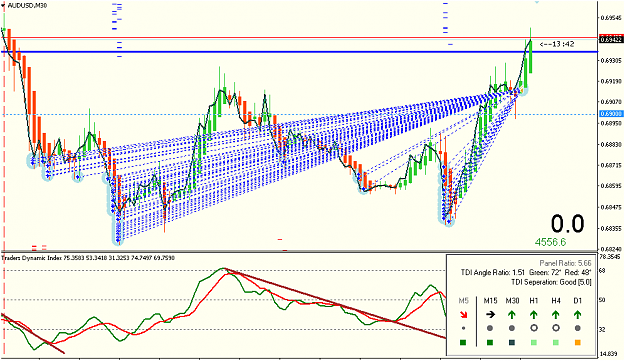Image resolution: width=625 pixels, height=361 pixels.
Task: Click the dark teal square under M30
Action: pos(512,342)
